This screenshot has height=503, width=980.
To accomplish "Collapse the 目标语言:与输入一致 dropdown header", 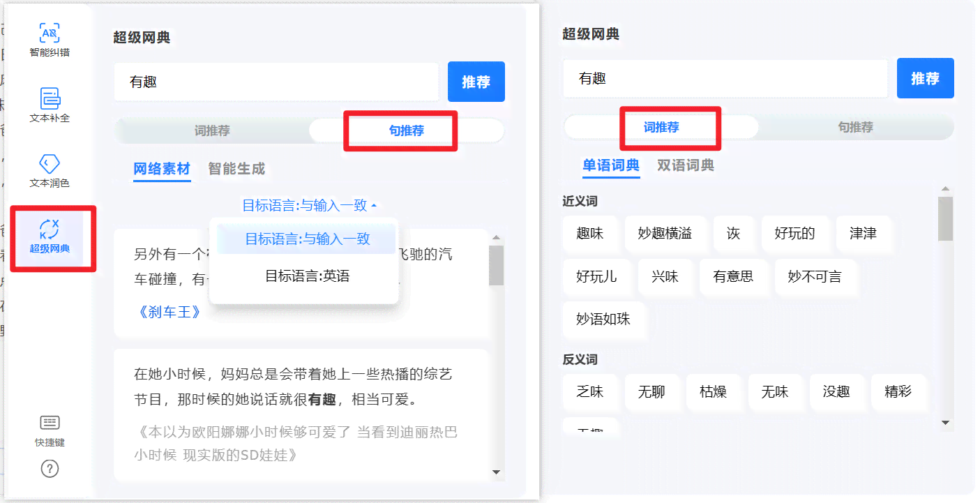I will tap(309, 205).
